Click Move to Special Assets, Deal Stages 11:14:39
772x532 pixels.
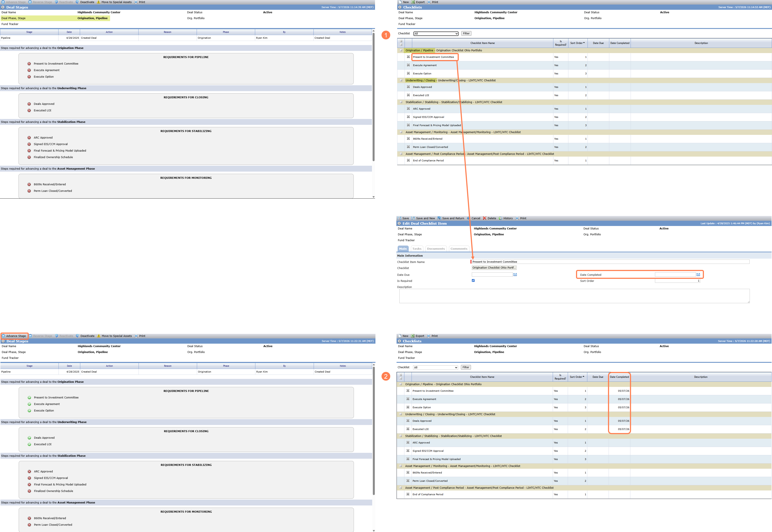pos(114,2)
